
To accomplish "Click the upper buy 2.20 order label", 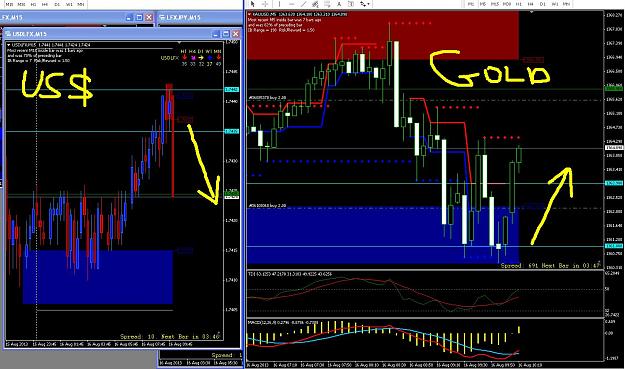I will (x=267, y=98).
